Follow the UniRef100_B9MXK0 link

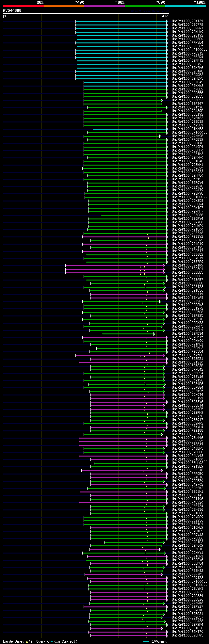[187, 158]
